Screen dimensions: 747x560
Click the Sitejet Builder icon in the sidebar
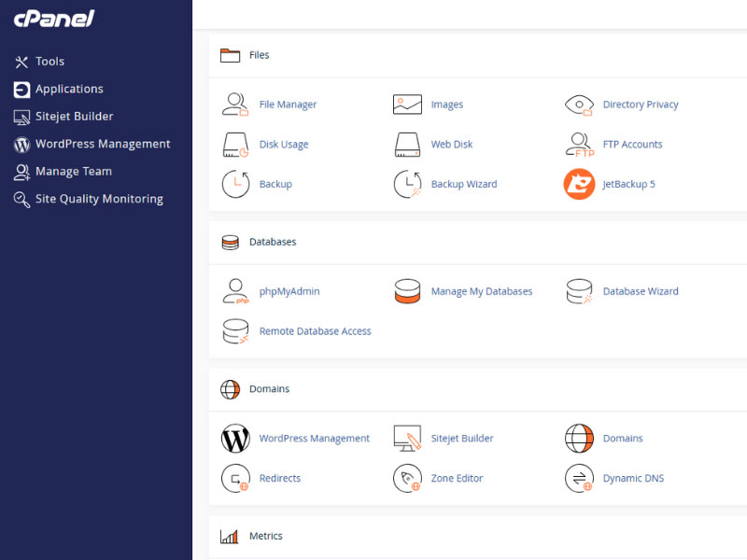21,118
